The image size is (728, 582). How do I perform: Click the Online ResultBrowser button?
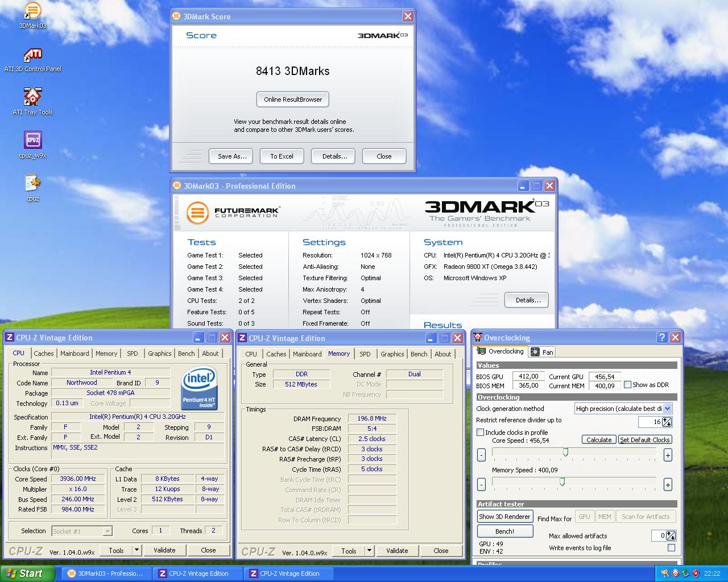coord(293,99)
